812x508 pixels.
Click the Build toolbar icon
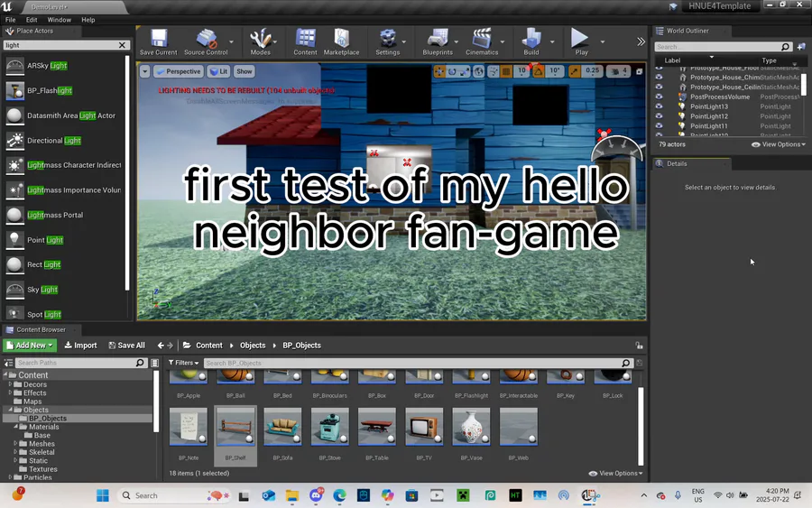[x=531, y=42]
